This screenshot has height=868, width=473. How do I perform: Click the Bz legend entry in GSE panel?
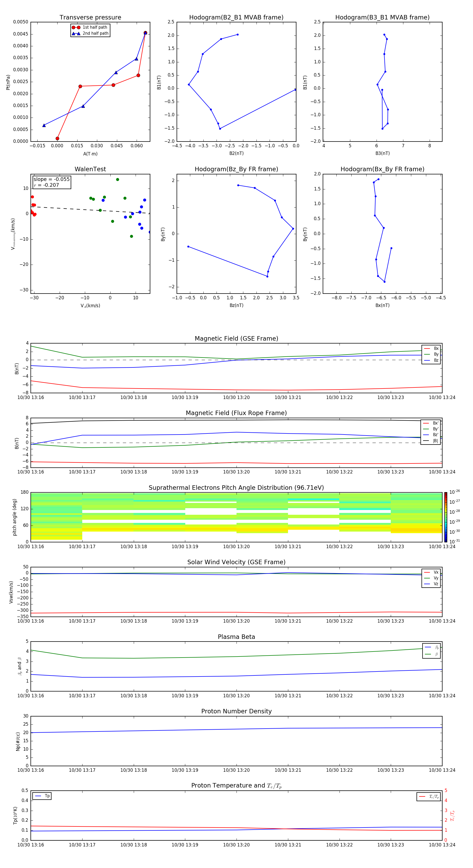[x=431, y=360]
